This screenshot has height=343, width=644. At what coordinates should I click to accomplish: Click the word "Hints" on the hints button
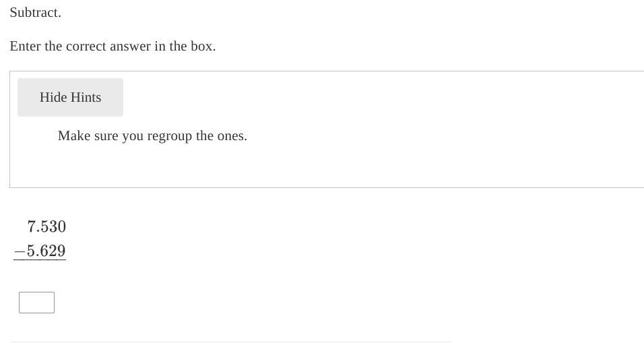tap(85, 97)
